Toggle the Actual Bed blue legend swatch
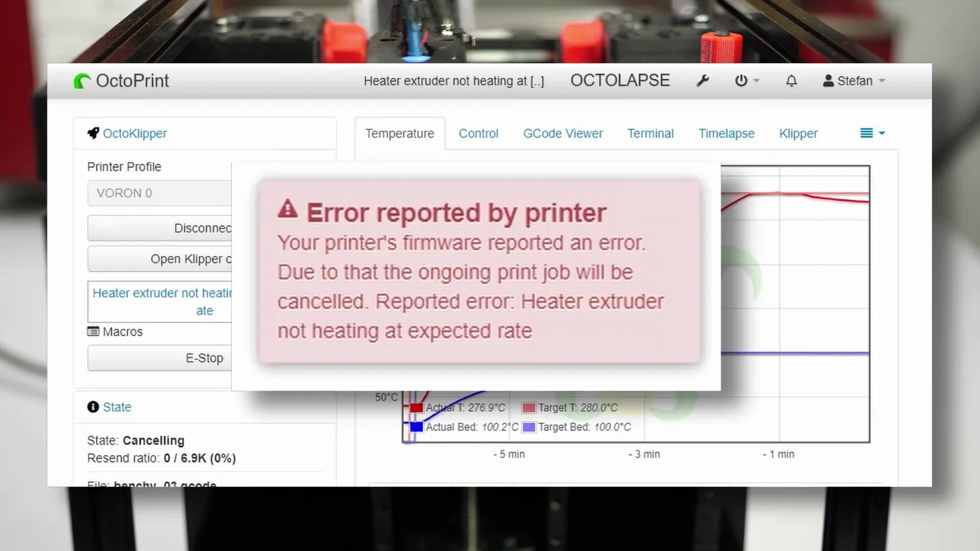This screenshot has width=980, height=551. pos(417,427)
